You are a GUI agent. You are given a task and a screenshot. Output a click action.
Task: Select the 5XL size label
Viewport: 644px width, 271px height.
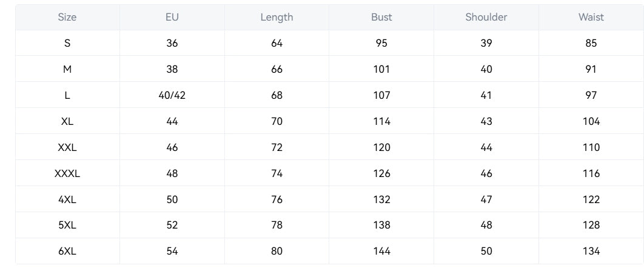[67, 226]
